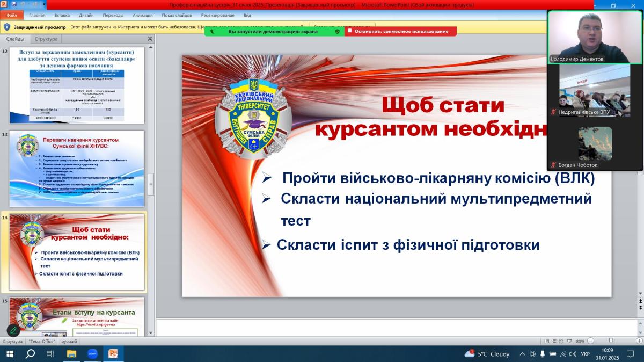Click the Protected View shield icon

(6, 26)
